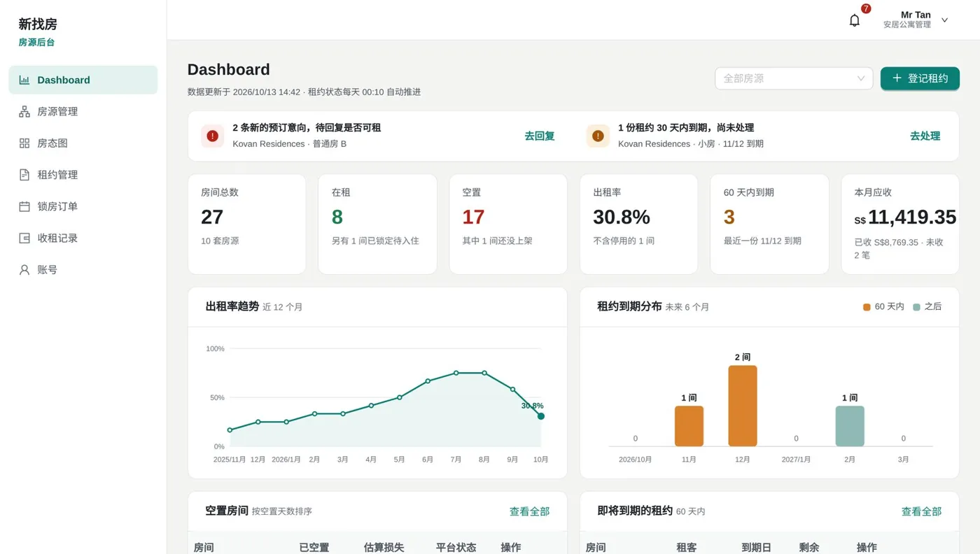Click 查看全部 for 空置房间

pos(529,511)
